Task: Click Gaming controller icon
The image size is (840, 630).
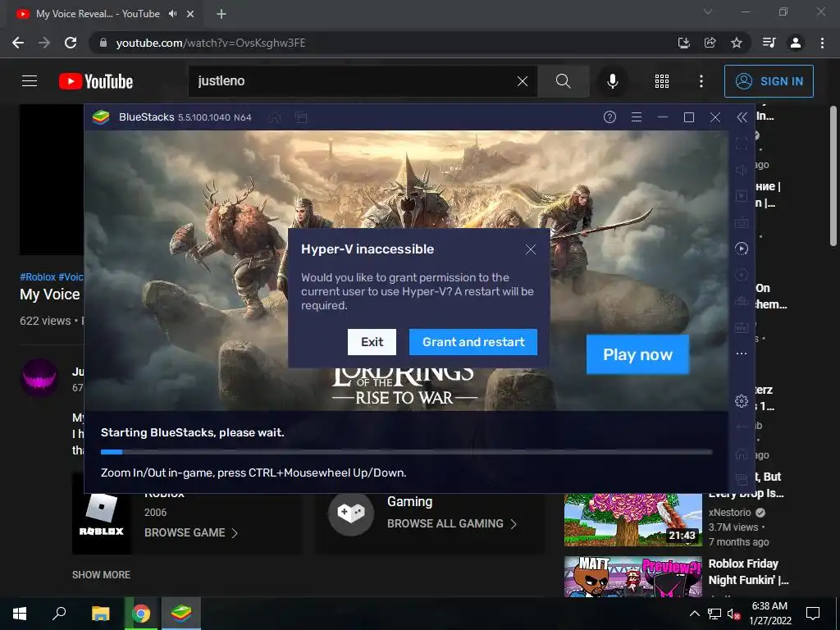Action: [351, 514]
